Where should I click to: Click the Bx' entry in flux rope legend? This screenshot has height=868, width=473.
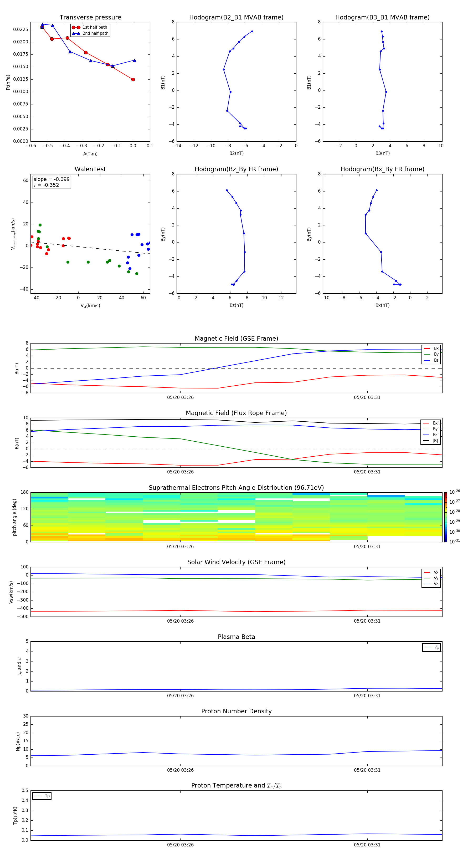coord(431,423)
